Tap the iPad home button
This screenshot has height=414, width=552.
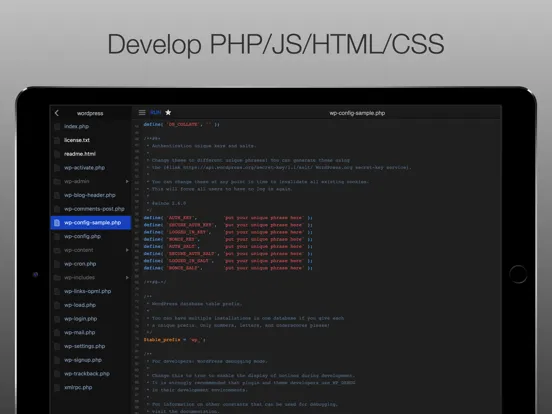click(518, 274)
